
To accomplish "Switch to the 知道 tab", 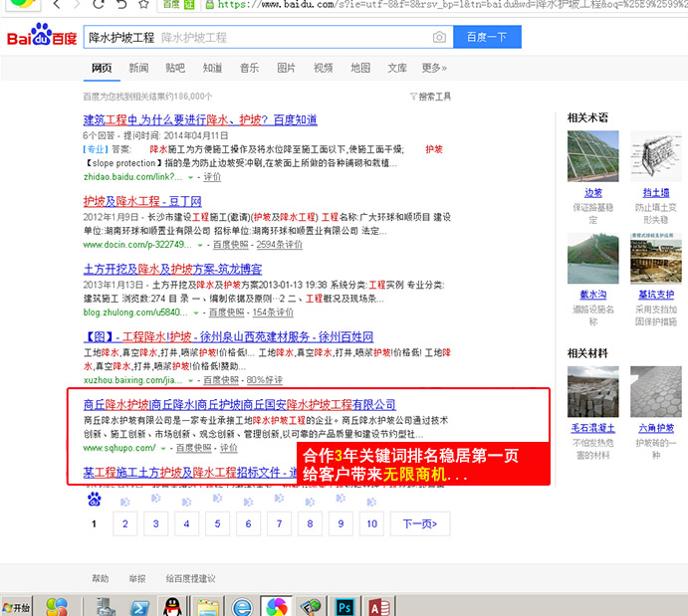I will click(212, 68).
